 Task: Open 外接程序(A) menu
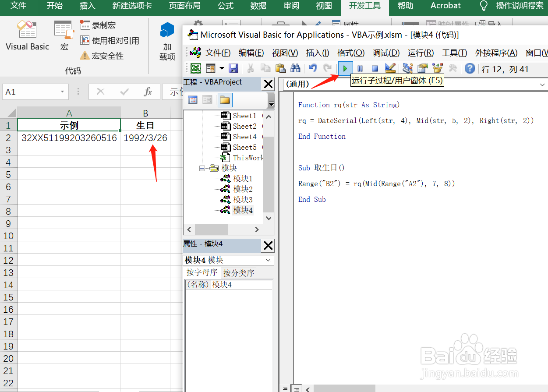click(496, 53)
